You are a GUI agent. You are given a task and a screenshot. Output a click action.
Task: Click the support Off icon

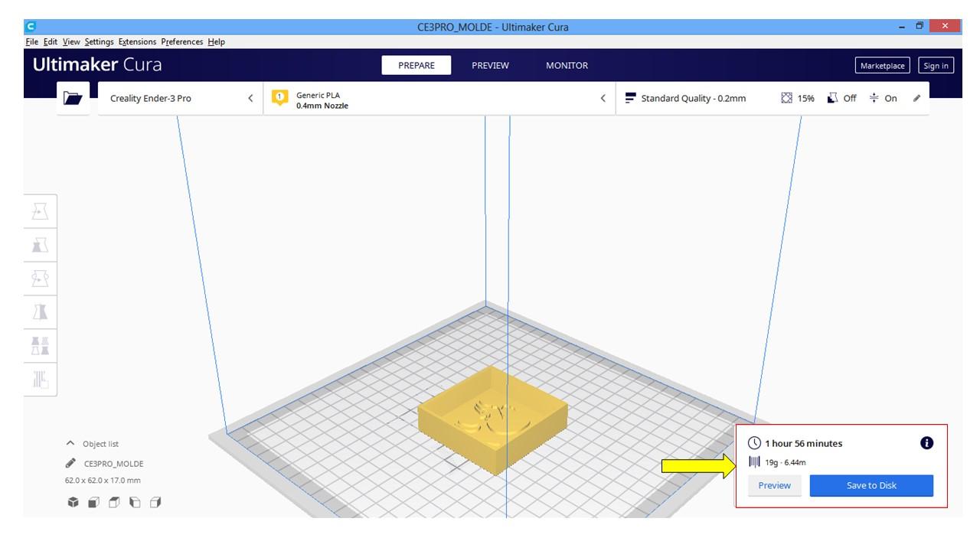(832, 98)
